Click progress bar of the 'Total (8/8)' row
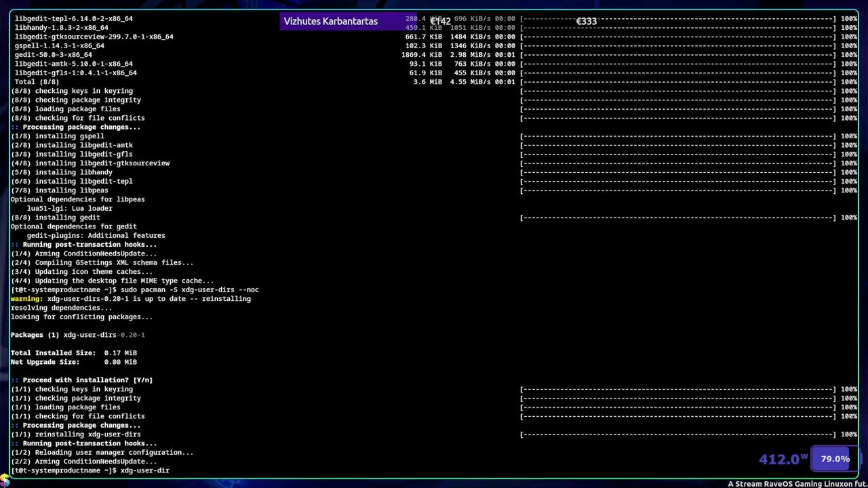Screen dimensions: 868x488 678,82
